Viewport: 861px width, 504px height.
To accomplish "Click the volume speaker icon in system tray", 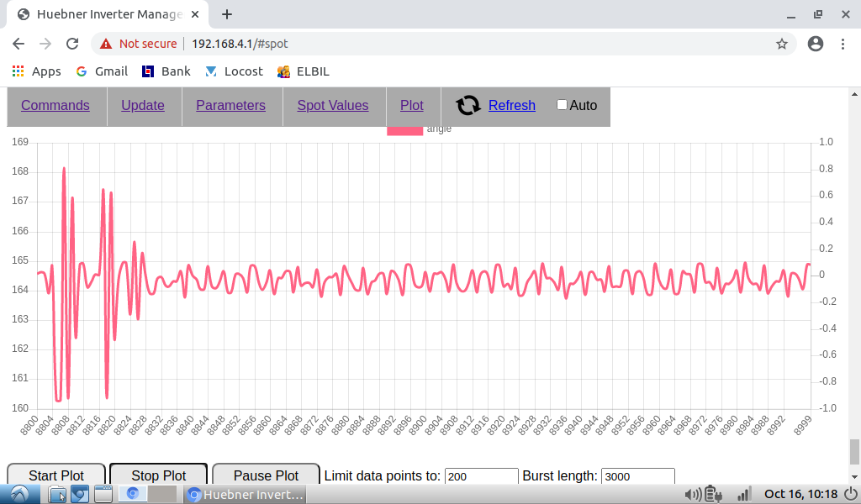I will 694,495.
